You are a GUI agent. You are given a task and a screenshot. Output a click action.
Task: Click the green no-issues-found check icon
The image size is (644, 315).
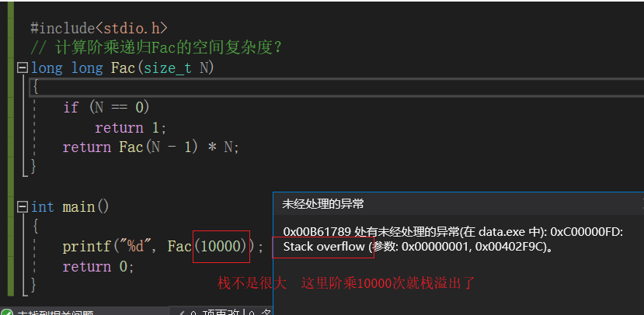[x=5, y=313]
